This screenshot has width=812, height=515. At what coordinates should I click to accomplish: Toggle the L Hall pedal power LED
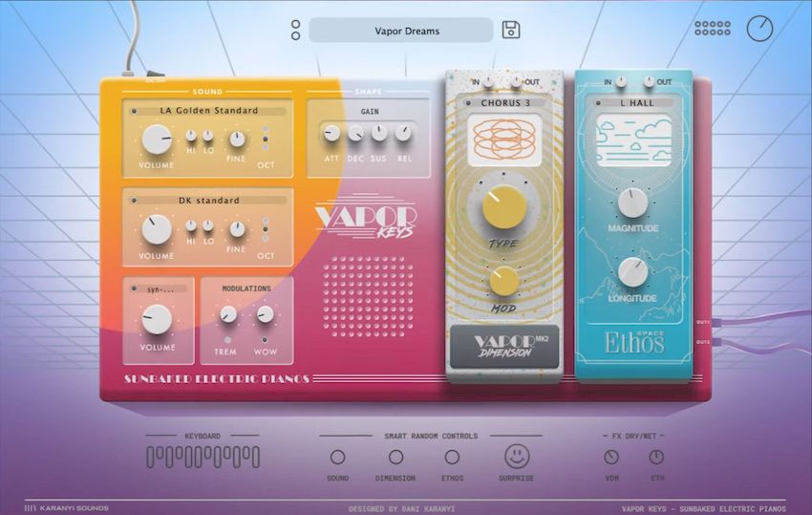click(x=599, y=103)
